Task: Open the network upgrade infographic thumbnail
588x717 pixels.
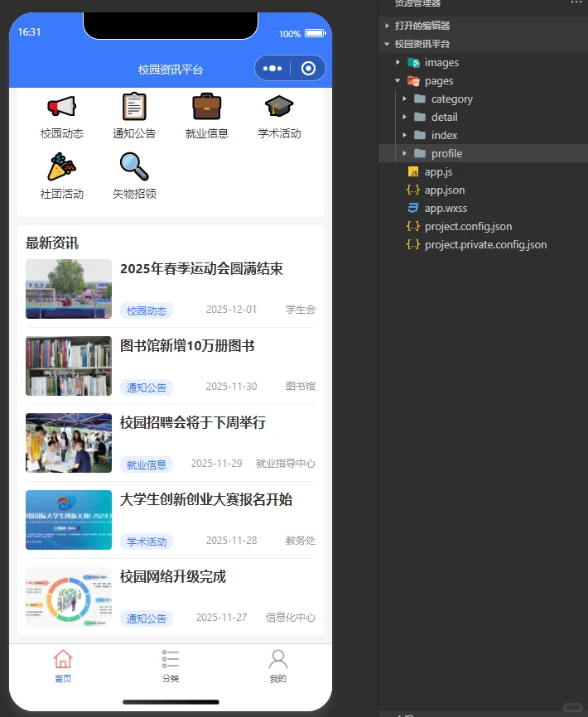Action: 69,597
